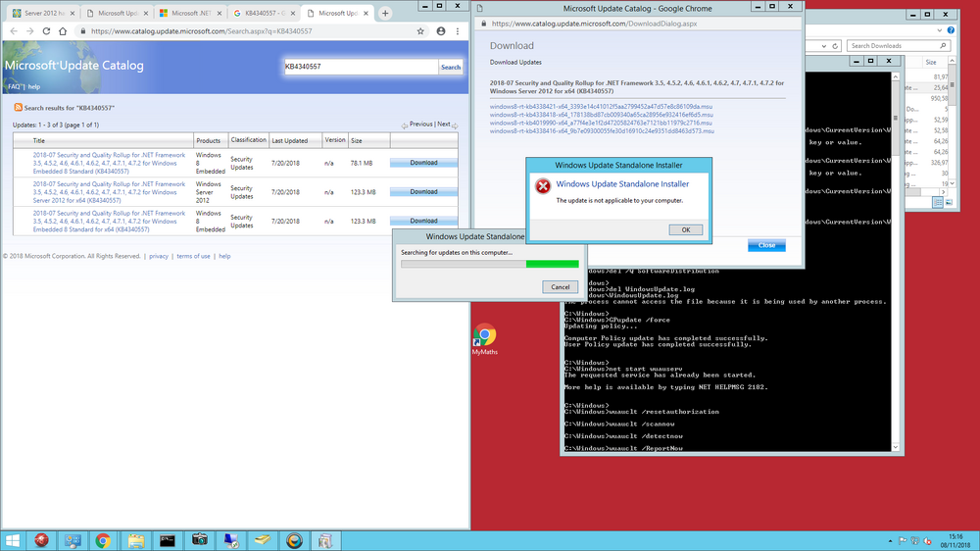
Task: Open Chrome from the taskbar
Action: (x=103, y=540)
